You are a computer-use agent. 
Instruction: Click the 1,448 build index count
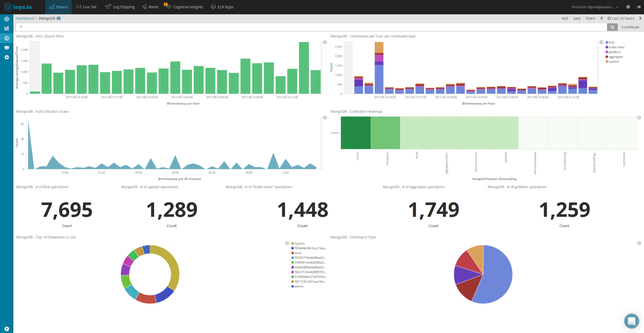[303, 210]
